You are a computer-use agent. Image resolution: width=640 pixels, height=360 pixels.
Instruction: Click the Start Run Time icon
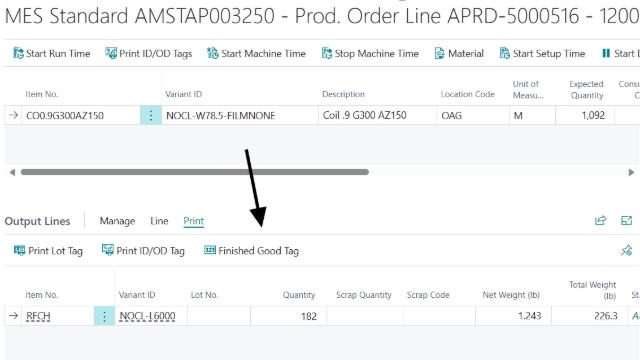[18, 53]
